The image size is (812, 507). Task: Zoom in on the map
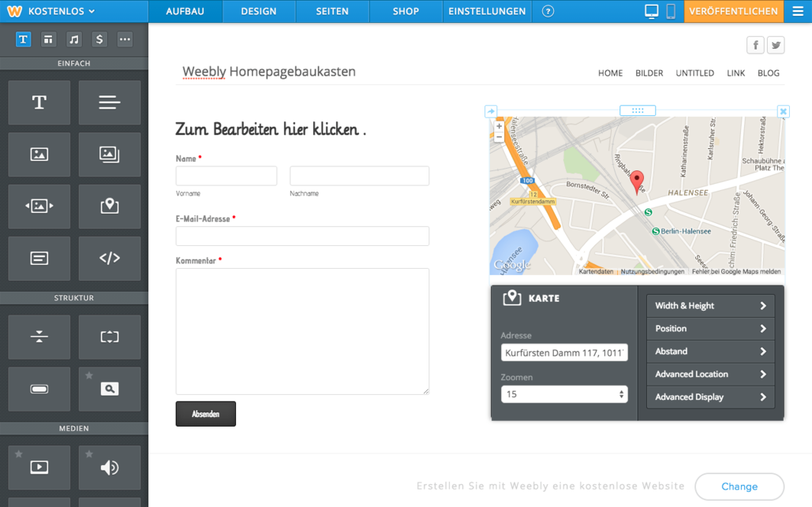click(x=500, y=125)
